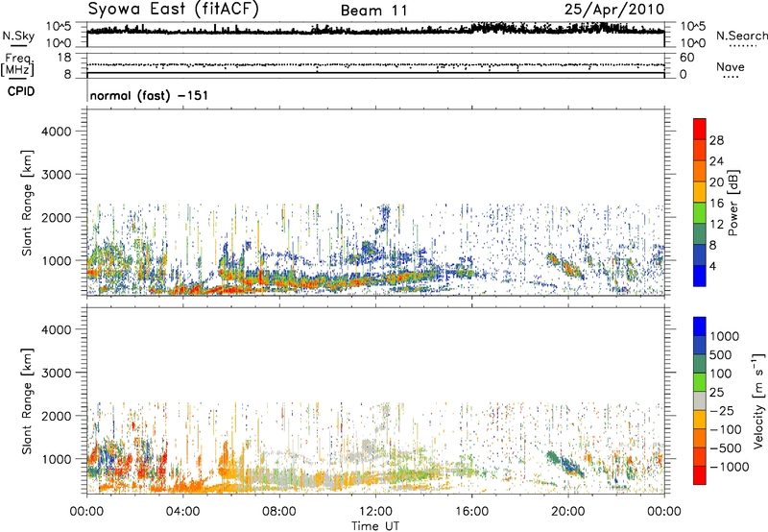Click the "1000" range tick of velocity panel

click(x=57, y=459)
